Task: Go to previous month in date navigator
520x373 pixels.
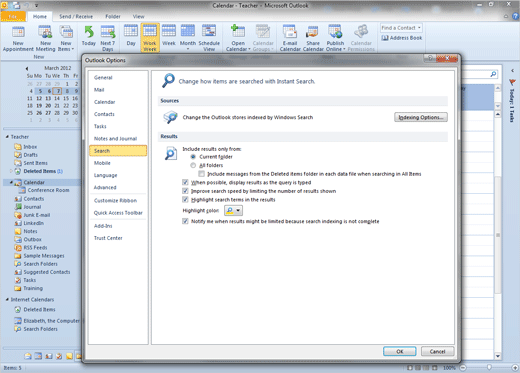Action: click(x=27, y=68)
